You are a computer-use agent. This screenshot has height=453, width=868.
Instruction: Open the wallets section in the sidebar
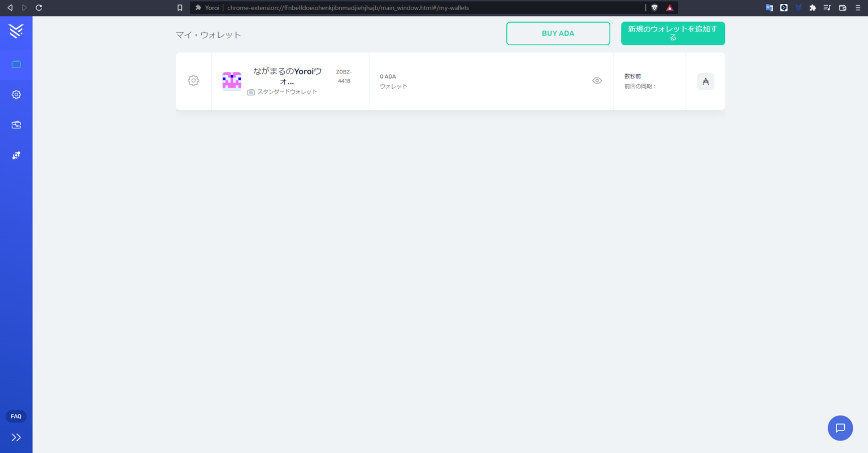(x=16, y=64)
